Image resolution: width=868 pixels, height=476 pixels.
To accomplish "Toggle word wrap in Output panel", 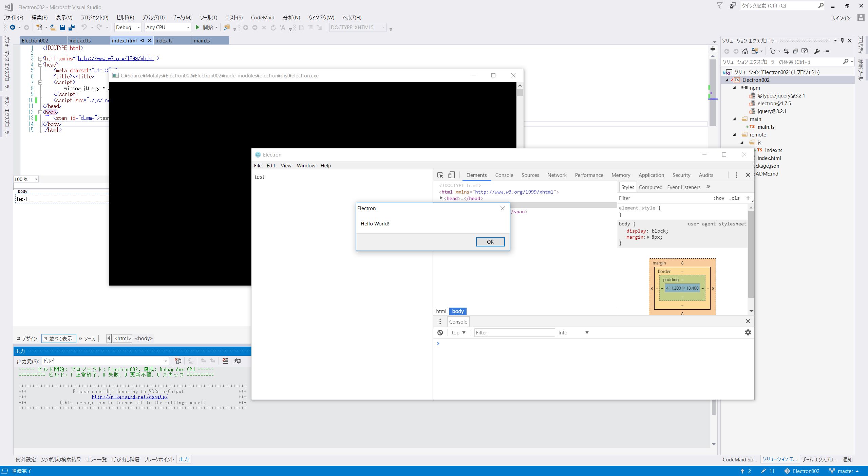I will click(x=238, y=361).
